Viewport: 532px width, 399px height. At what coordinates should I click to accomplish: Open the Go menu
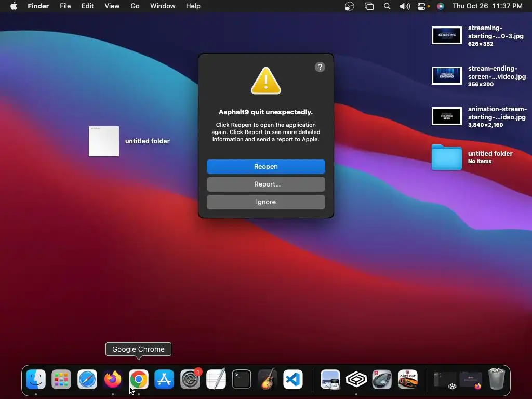[135, 6]
